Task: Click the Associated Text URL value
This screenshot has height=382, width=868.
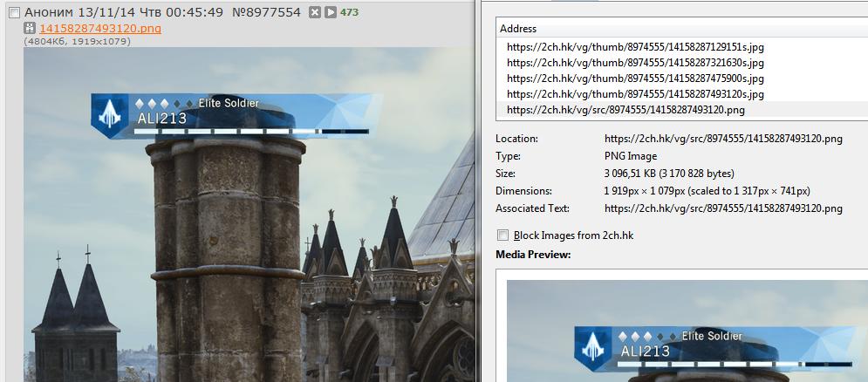Action: tap(723, 208)
